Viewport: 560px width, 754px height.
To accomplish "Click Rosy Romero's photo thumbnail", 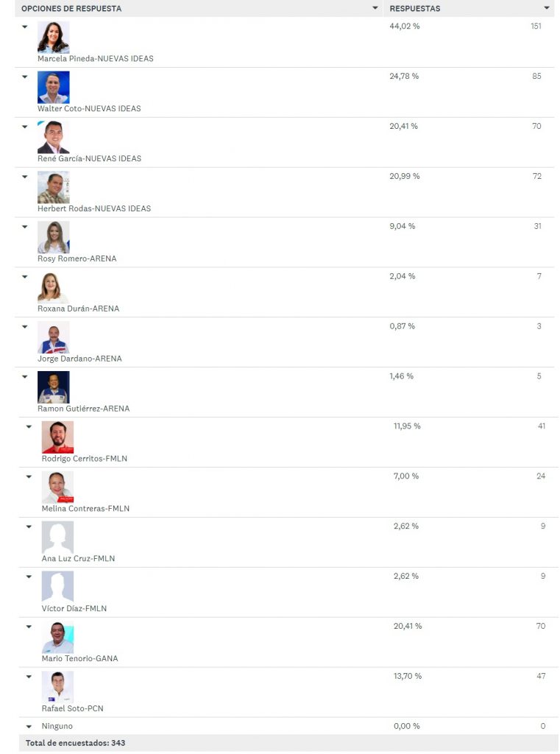I will pos(54,237).
